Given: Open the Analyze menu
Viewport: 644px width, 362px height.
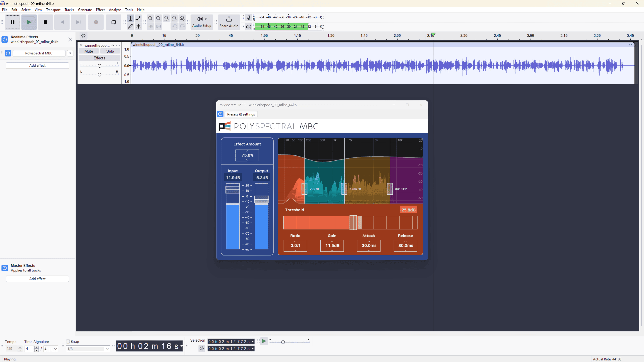Looking at the screenshot, I should [115, 10].
